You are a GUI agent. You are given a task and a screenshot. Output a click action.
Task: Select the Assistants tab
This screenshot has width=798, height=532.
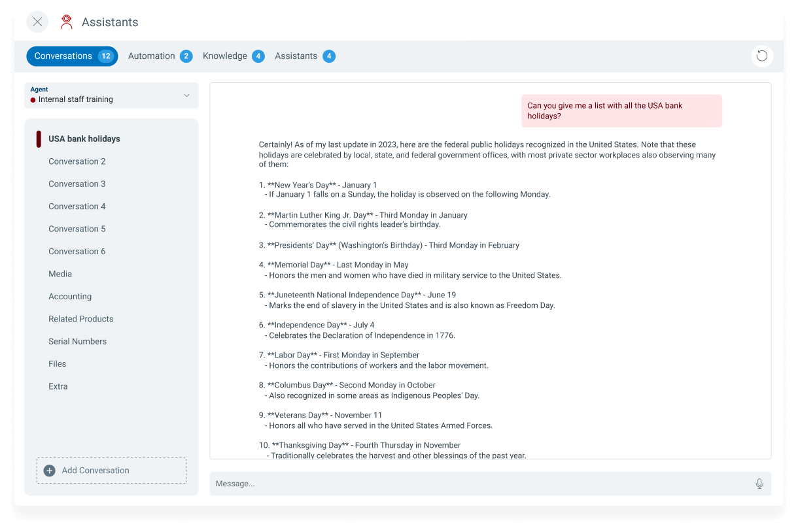305,56
